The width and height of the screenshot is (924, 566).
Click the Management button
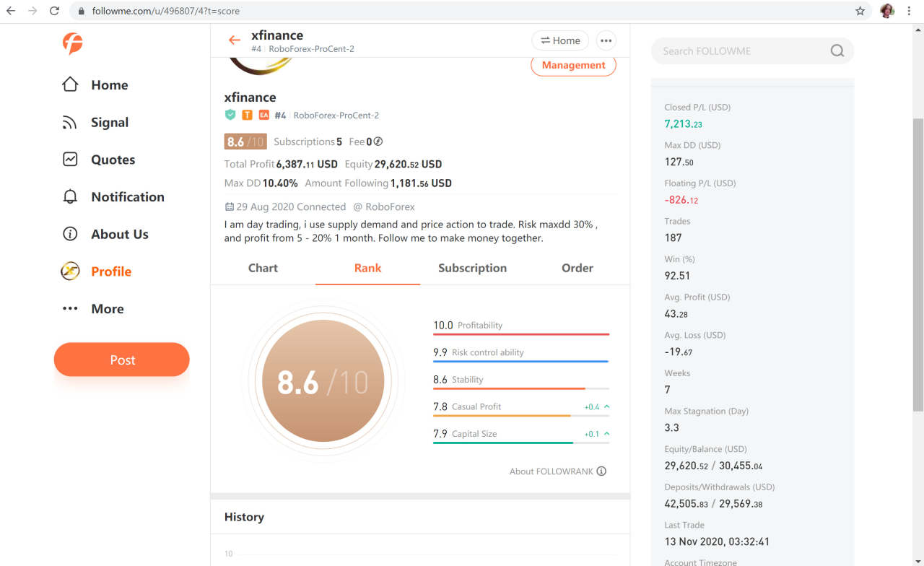point(573,65)
